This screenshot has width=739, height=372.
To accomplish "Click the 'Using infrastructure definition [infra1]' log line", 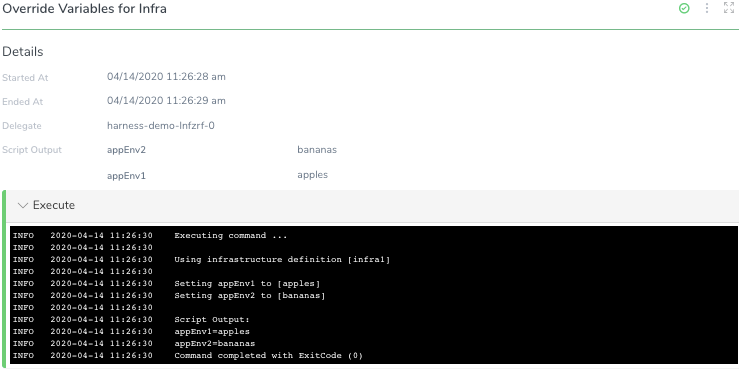I will pyautogui.click(x=201, y=260).
